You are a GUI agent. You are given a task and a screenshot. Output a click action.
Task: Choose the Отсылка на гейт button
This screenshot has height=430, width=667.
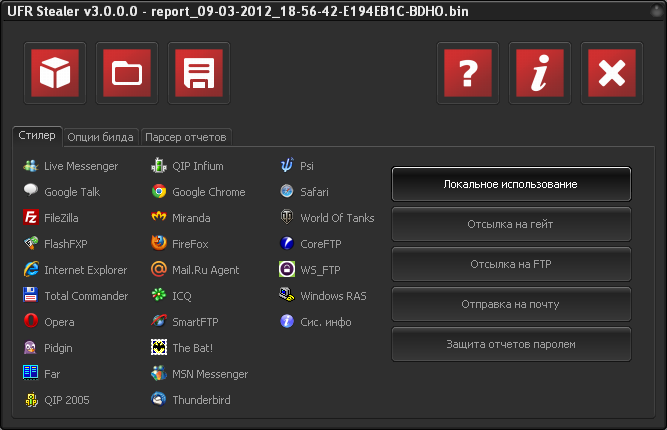[x=511, y=224]
